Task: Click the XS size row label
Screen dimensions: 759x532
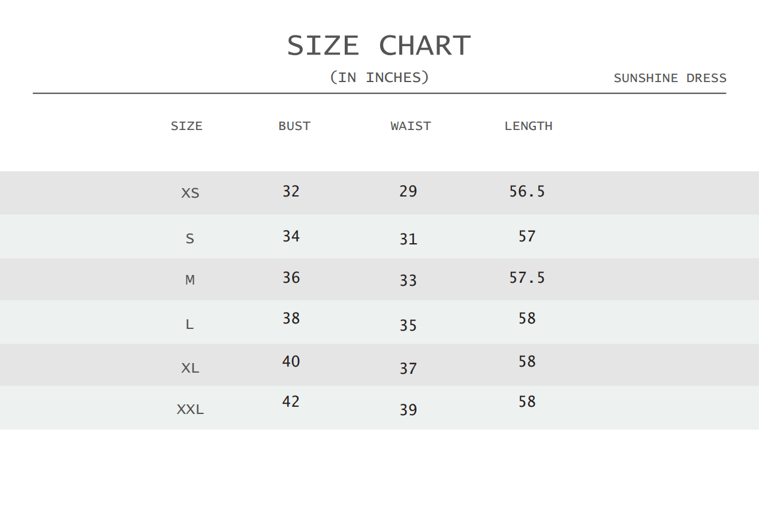Action: pos(190,193)
